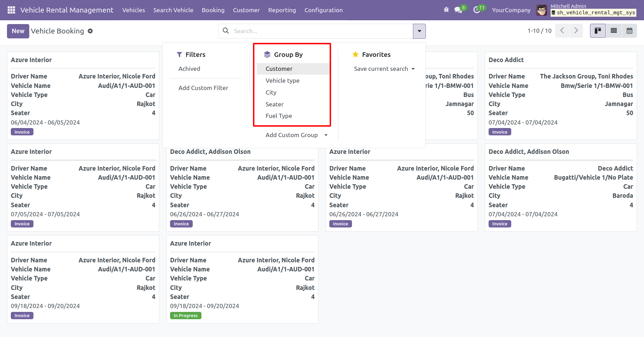Apply the Achived filter
The height and width of the screenshot is (337, 644).
click(189, 69)
